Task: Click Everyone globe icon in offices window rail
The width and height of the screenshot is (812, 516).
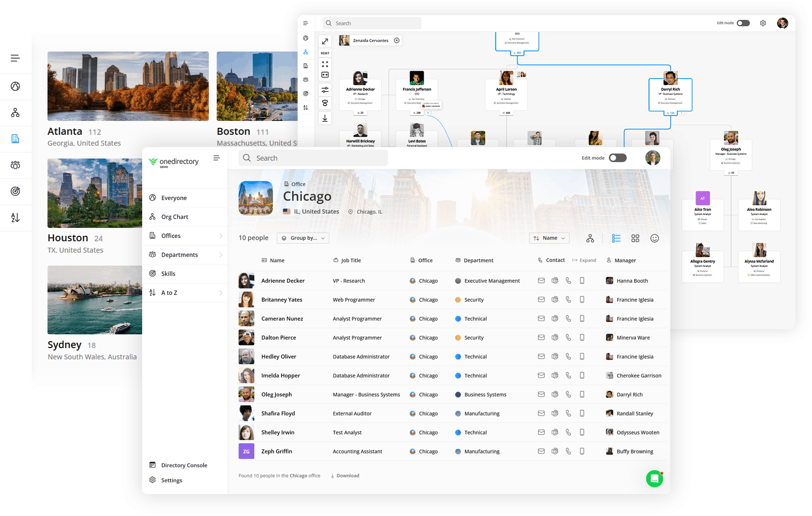Action: pos(15,86)
